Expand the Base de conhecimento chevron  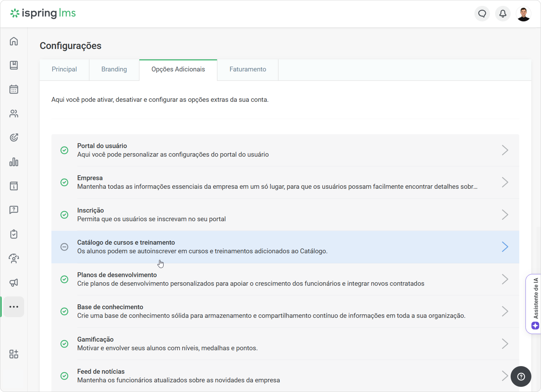505,311
